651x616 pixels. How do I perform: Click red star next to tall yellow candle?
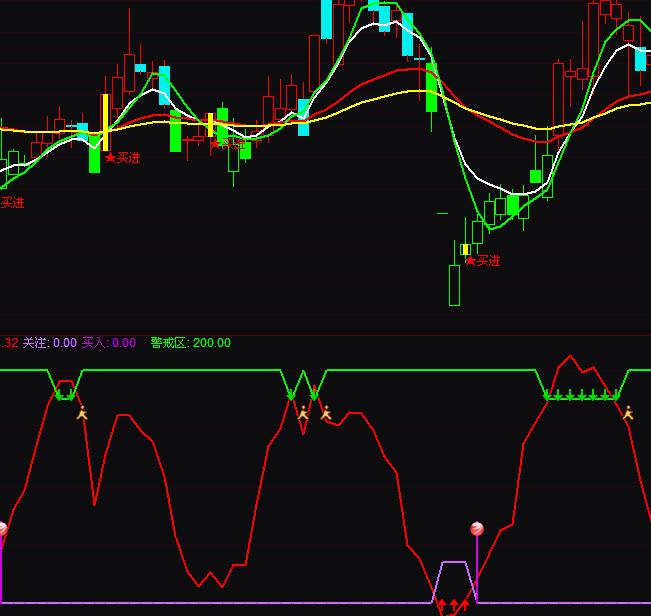tap(110, 158)
